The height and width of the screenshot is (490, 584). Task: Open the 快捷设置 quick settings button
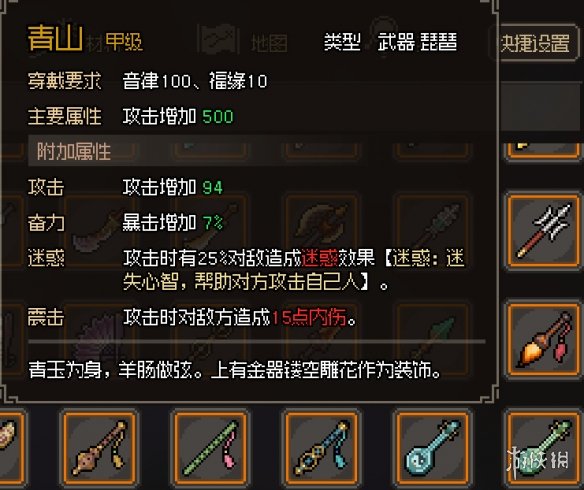pyautogui.click(x=534, y=43)
